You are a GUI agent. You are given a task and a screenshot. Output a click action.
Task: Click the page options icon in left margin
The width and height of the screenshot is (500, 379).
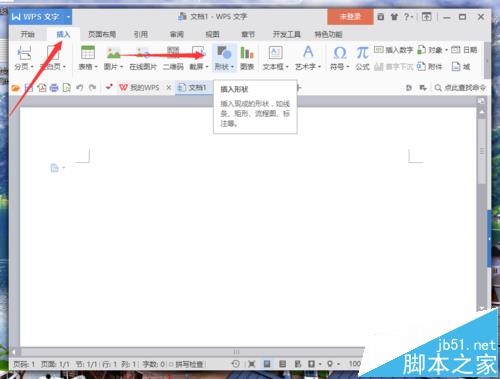pos(55,168)
